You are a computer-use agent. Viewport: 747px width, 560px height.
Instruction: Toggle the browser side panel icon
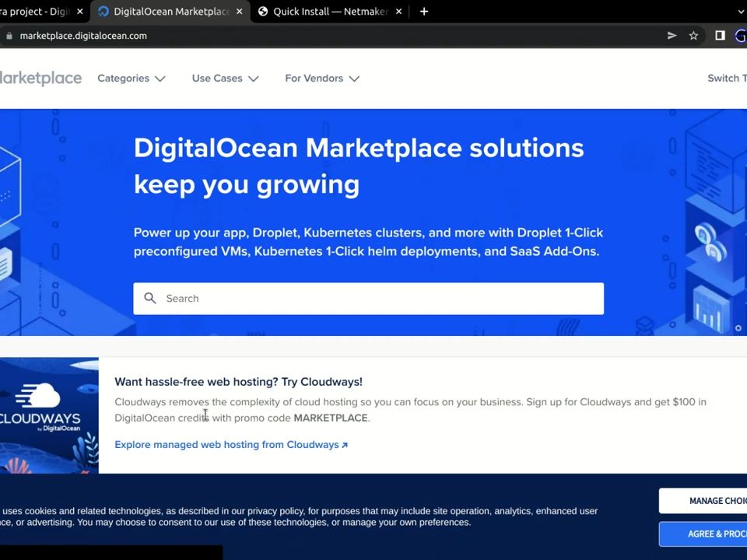[x=720, y=36]
